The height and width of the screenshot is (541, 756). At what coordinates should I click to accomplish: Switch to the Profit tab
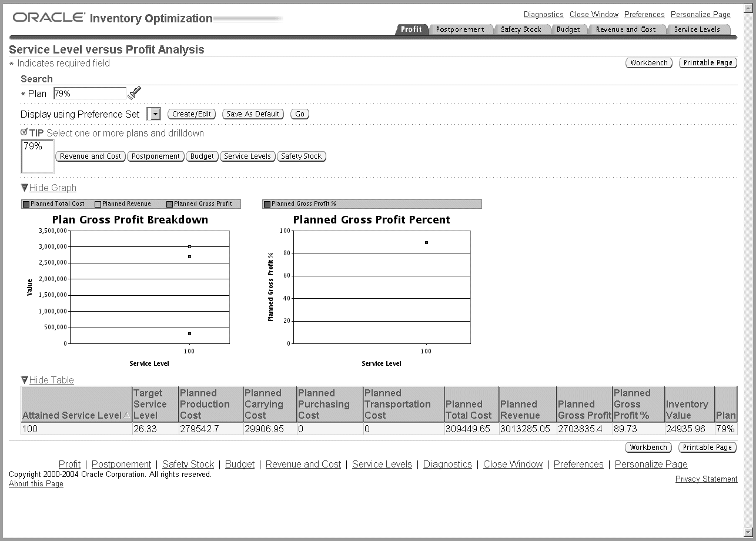click(x=412, y=29)
